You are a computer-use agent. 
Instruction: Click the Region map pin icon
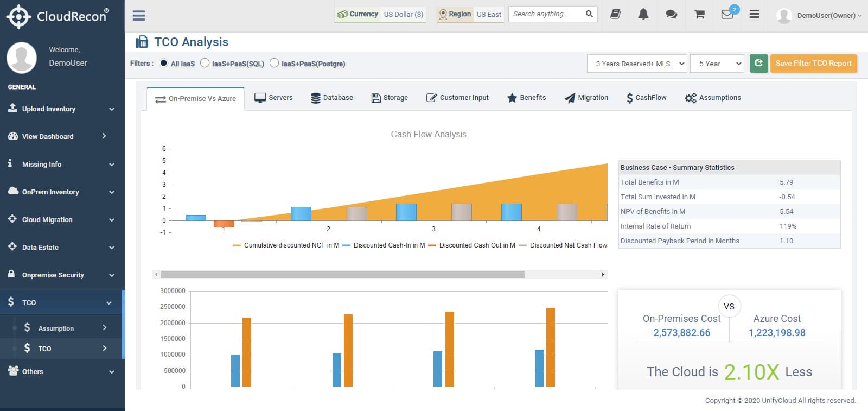point(443,14)
